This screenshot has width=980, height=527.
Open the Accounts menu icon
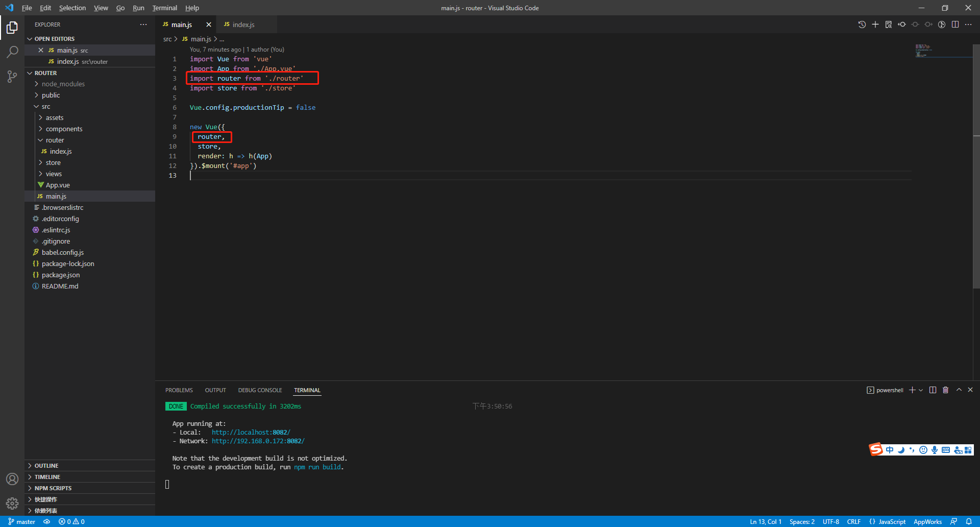pyautogui.click(x=12, y=479)
